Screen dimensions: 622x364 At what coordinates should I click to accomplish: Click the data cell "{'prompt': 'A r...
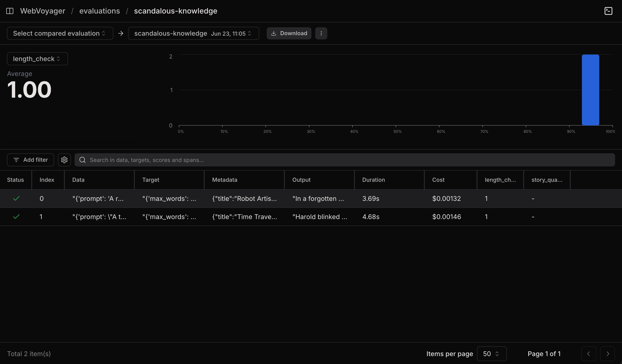click(98, 198)
